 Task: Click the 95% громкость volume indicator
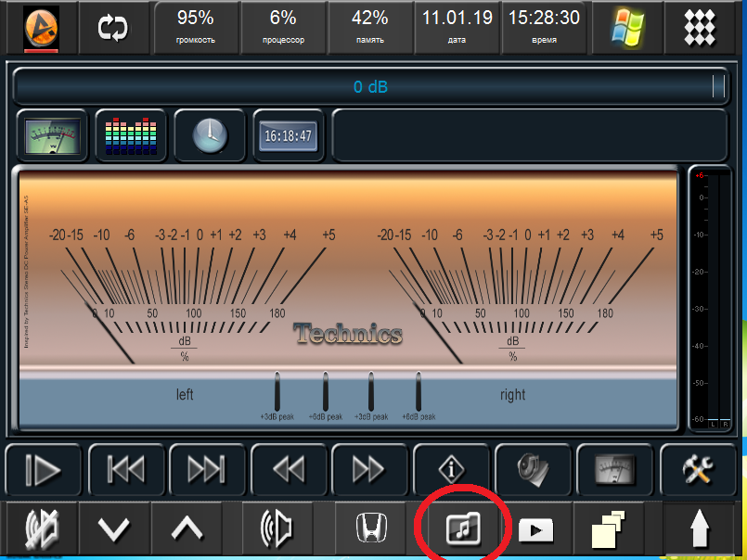(x=195, y=28)
